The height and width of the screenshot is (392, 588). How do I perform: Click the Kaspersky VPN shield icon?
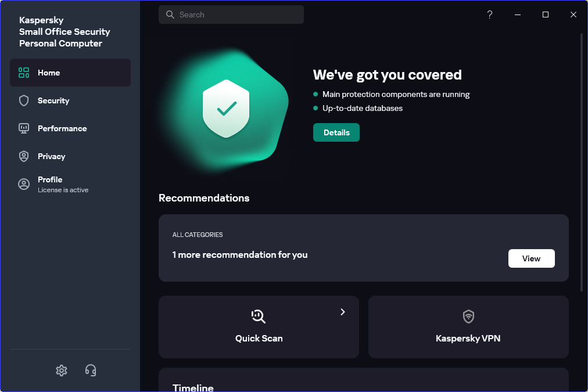click(x=468, y=316)
